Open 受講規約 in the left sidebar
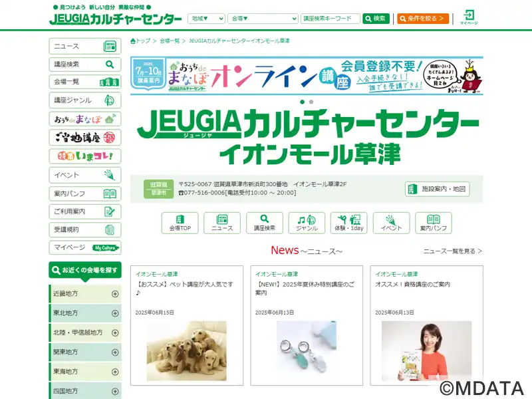This screenshot has height=399, width=532. pyautogui.click(x=85, y=229)
